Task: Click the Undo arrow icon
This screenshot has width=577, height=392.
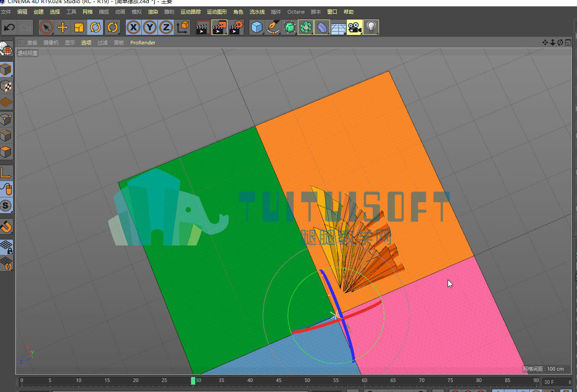Action: [x=10, y=28]
